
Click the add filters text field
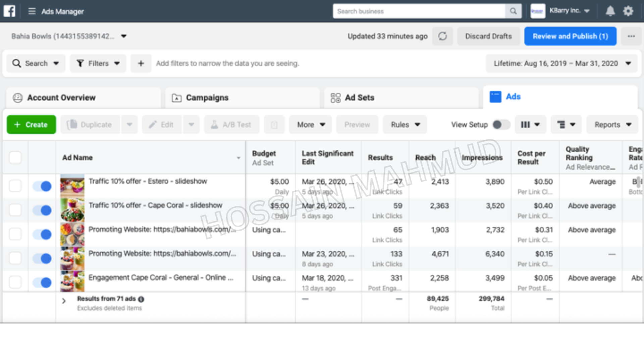pos(227,63)
